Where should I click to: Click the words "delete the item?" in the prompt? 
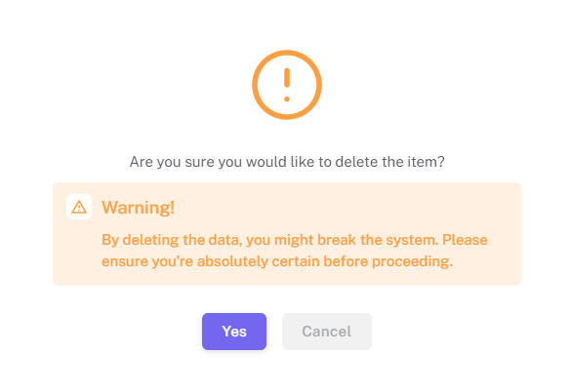pos(390,162)
